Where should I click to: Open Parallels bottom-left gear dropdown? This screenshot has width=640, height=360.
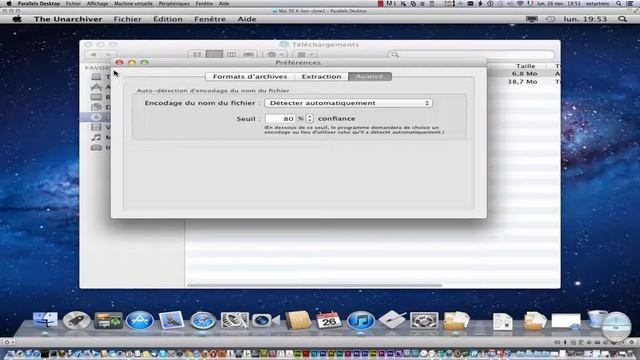pos(8,342)
